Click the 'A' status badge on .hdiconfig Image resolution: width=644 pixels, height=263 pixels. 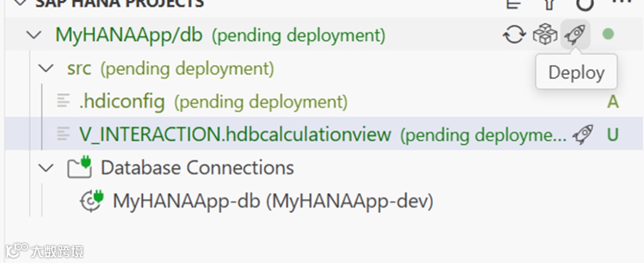pos(612,101)
